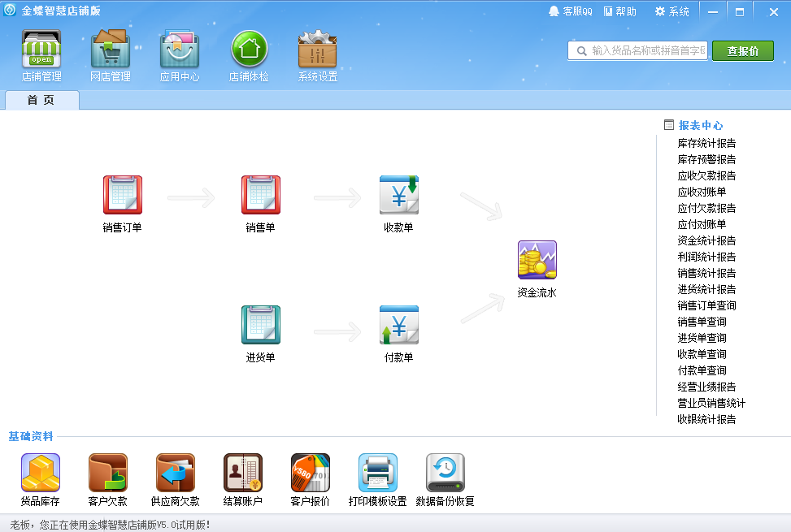Open 打印模板设置 printer icon
791x532 pixels.
378,473
